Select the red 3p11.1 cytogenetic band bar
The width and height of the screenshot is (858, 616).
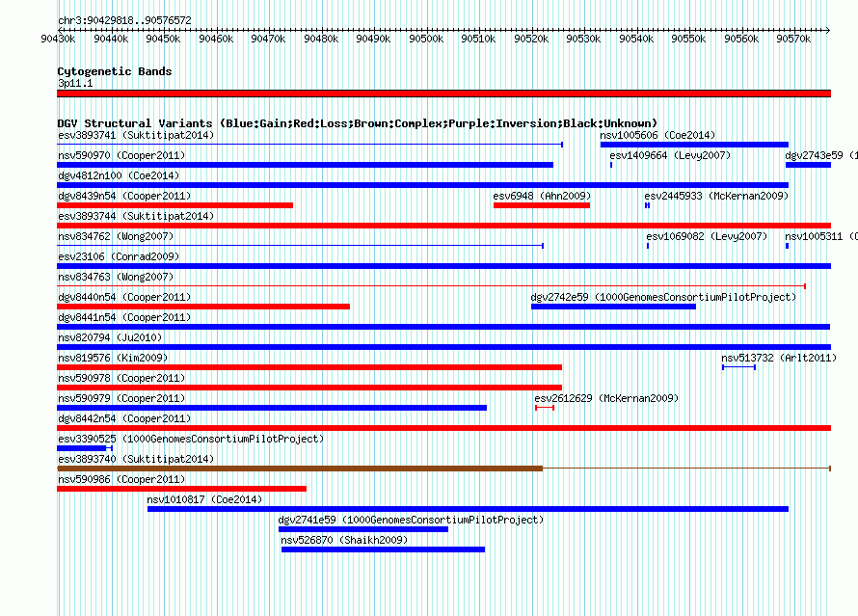pyautogui.click(x=443, y=94)
